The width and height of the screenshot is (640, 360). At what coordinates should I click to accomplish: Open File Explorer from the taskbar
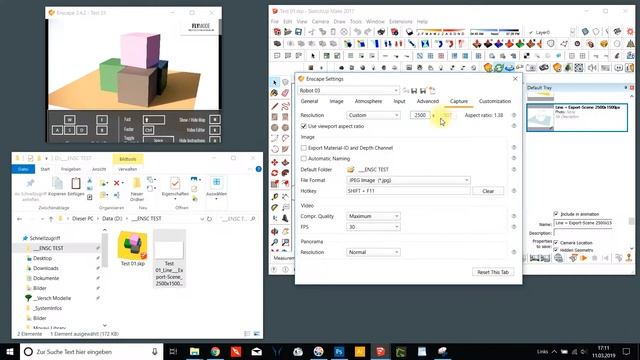pos(194,351)
